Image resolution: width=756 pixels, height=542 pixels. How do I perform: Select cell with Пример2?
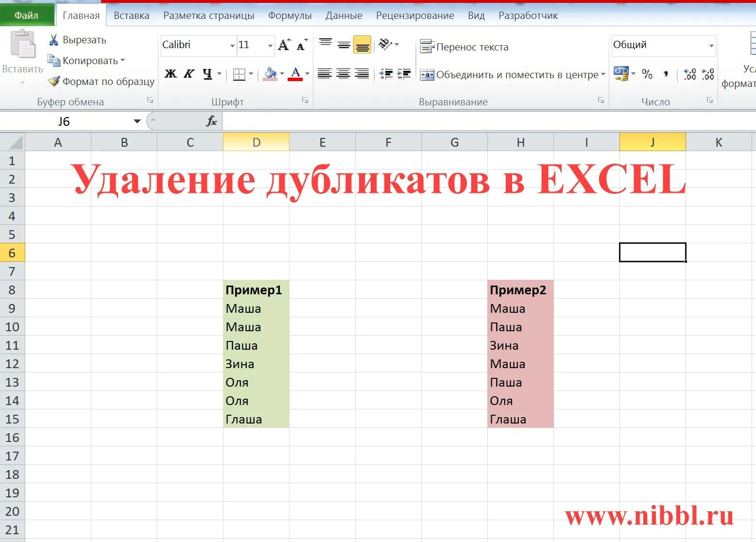coord(520,290)
